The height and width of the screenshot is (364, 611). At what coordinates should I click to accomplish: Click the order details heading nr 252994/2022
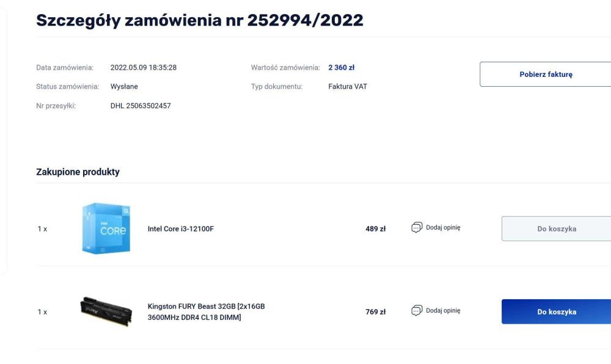[200, 20]
